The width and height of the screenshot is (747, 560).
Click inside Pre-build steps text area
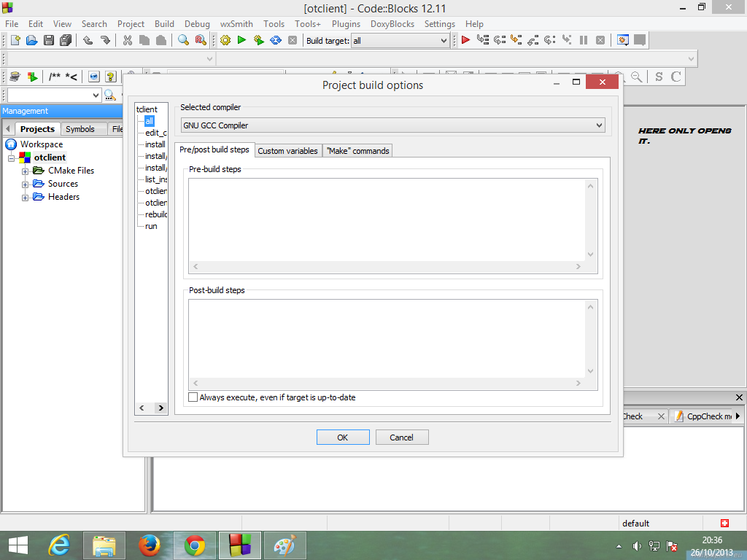(x=387, y=220)
